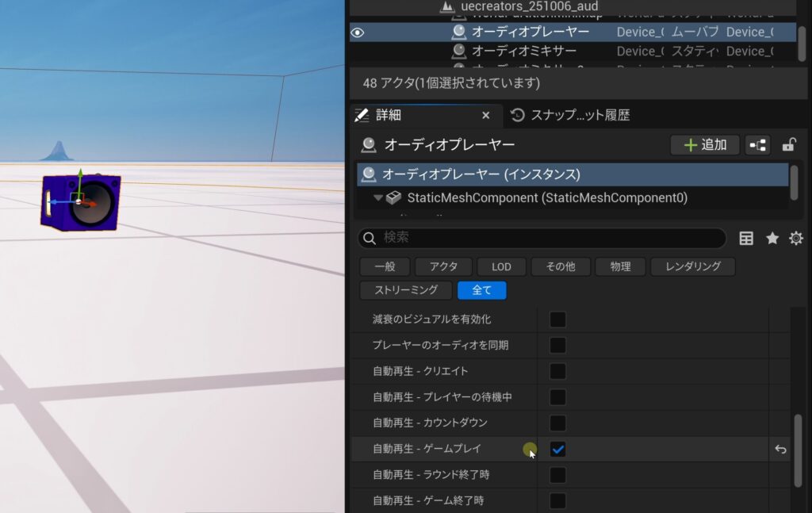Click the blueprint hierarchy icon beside 追加
812x513 pixels.
tap(758, 145)
